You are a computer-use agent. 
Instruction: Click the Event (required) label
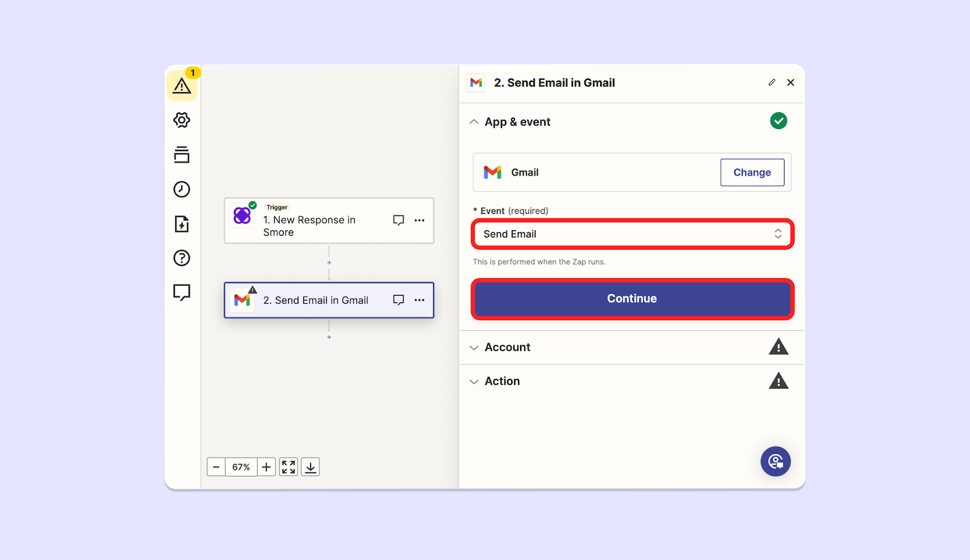click(x=510, y=211)
